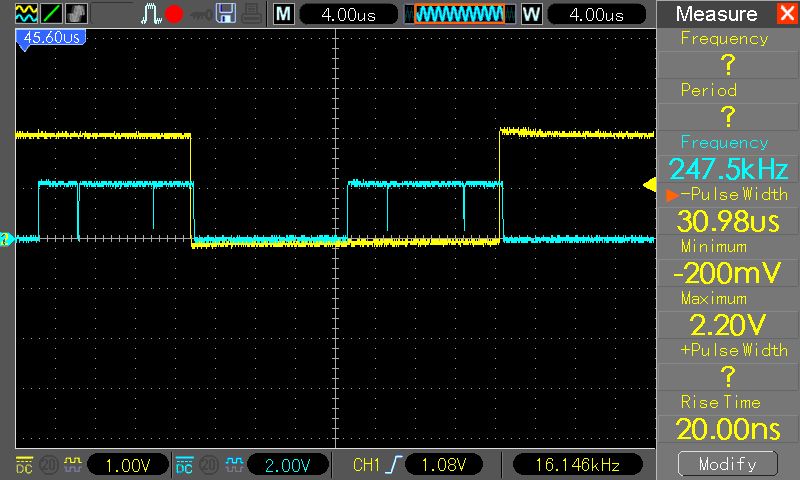Click the green diagonal line icon
The height and width of the screenshot is (480, 800).
click(x=52, y=14)
